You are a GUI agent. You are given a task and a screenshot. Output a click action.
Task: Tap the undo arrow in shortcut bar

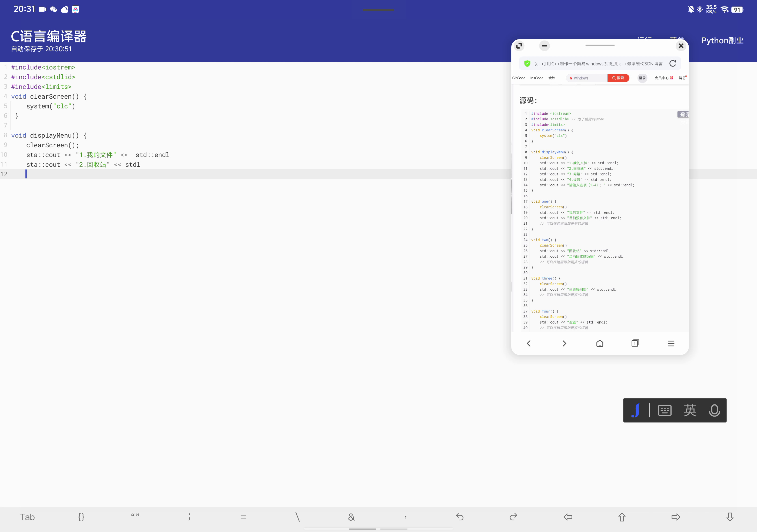tap(460, 517)
